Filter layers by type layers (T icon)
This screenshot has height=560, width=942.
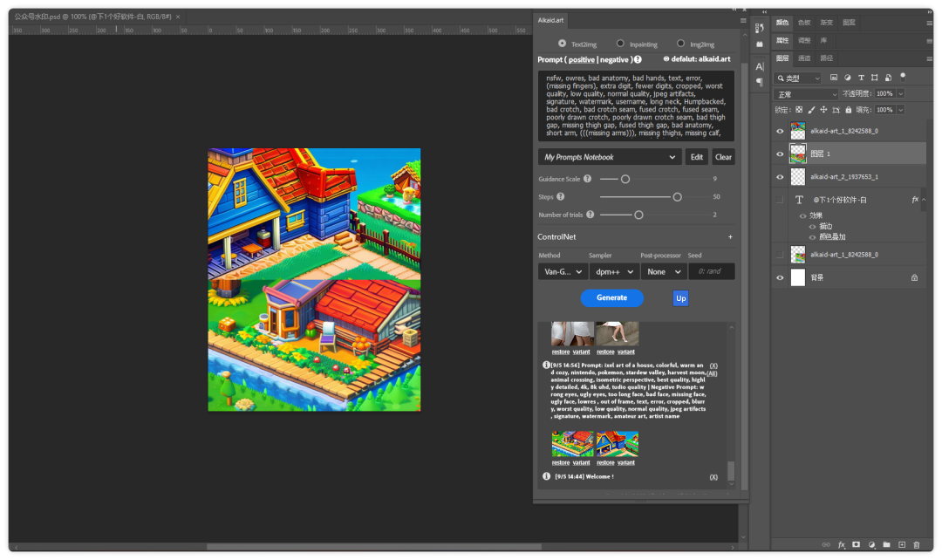coord(861,78)
